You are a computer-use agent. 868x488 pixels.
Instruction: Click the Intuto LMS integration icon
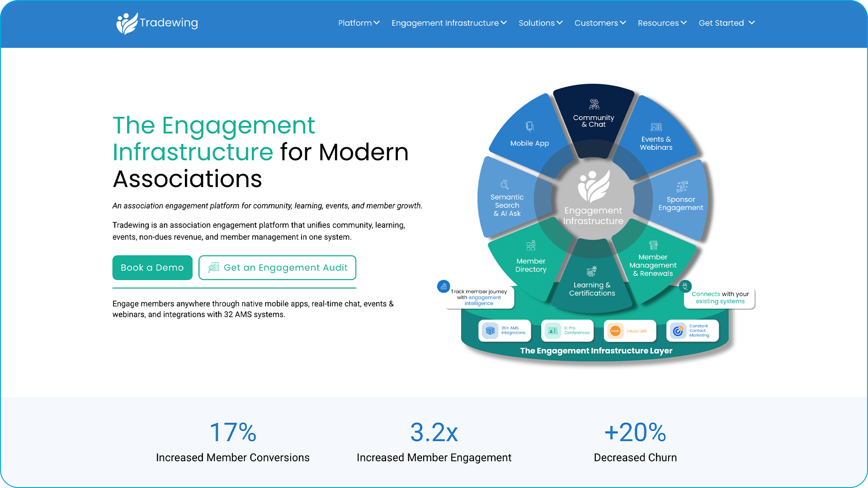(615, 331)
